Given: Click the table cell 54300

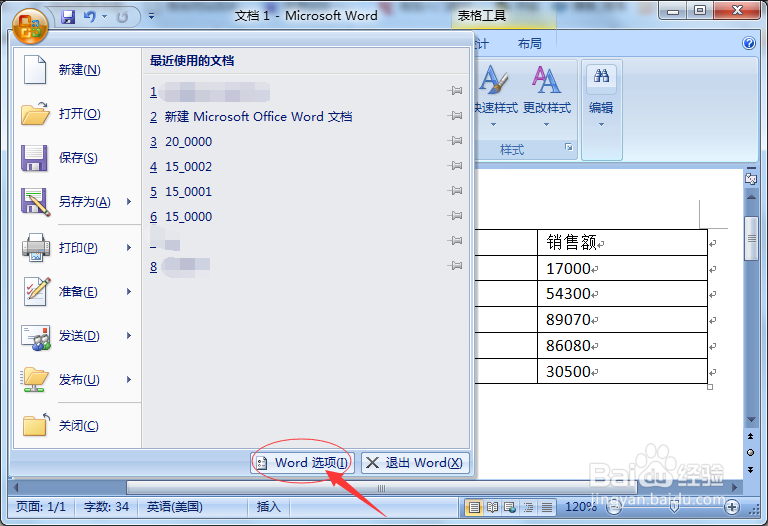Looking at the screenshot, I should click(x=622, y=294).
